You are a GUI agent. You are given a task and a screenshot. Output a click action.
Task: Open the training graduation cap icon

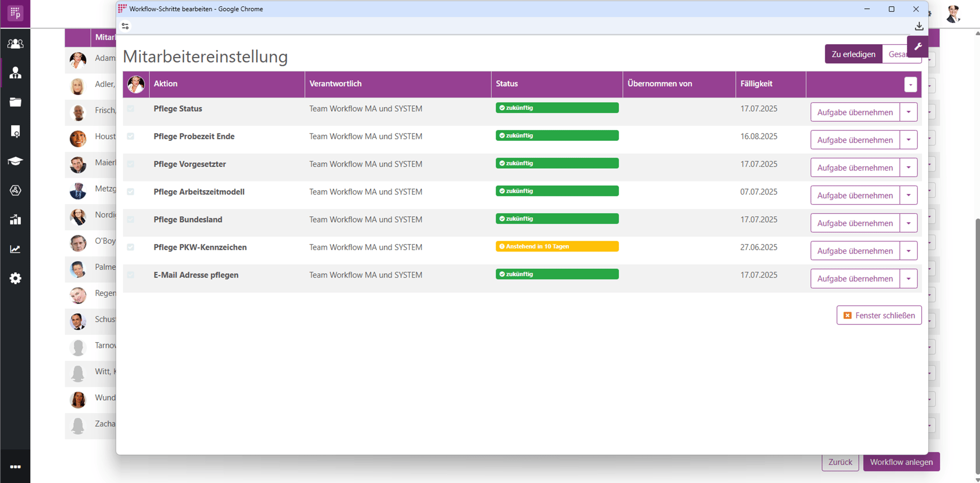coord(15,161)
